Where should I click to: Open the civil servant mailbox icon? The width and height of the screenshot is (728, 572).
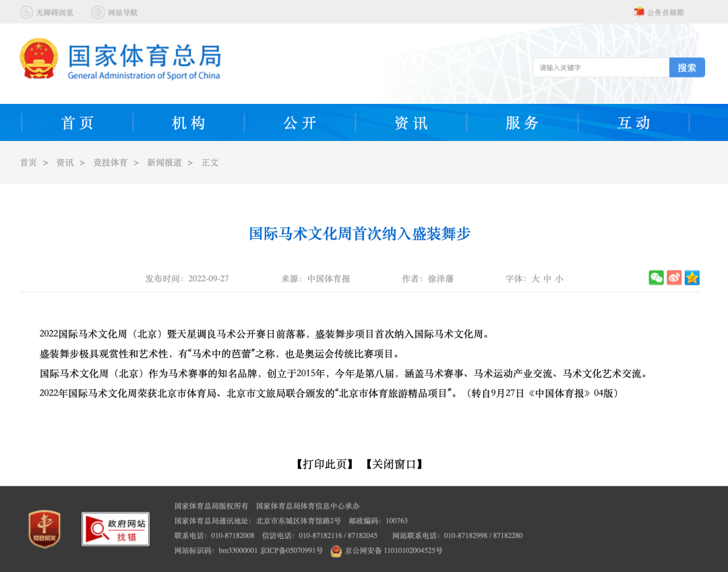point(639,12)
